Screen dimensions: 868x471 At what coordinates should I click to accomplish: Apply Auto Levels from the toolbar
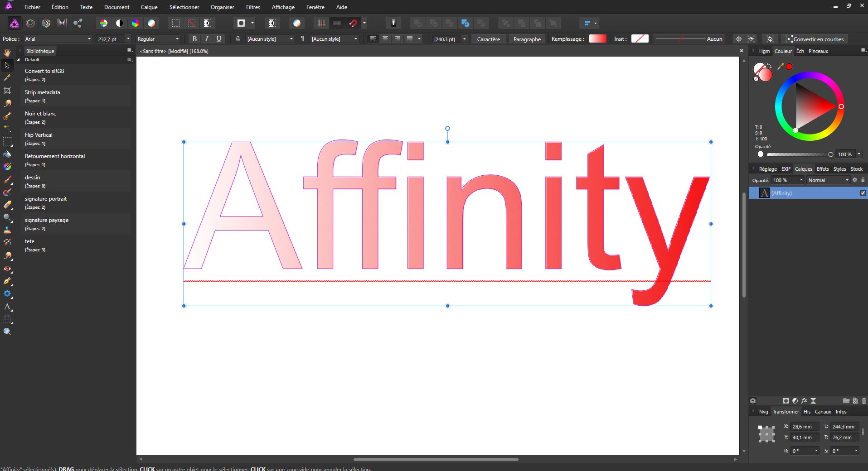click(104, 23)
